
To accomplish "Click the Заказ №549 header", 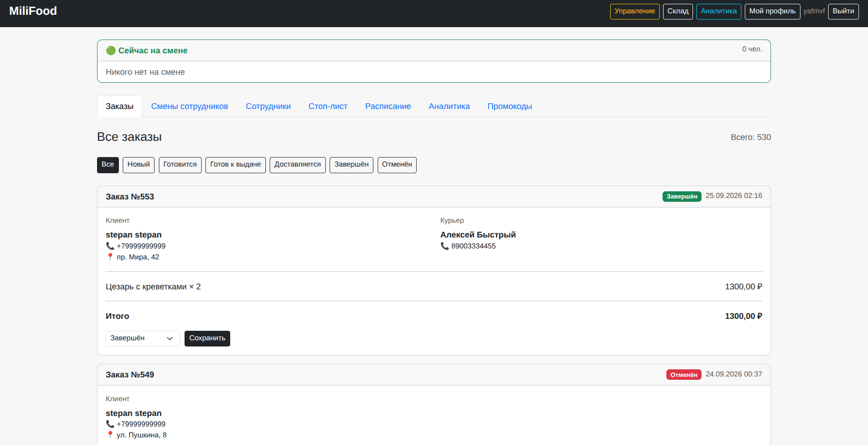I will pyautogui.click(x=130, y=375).
